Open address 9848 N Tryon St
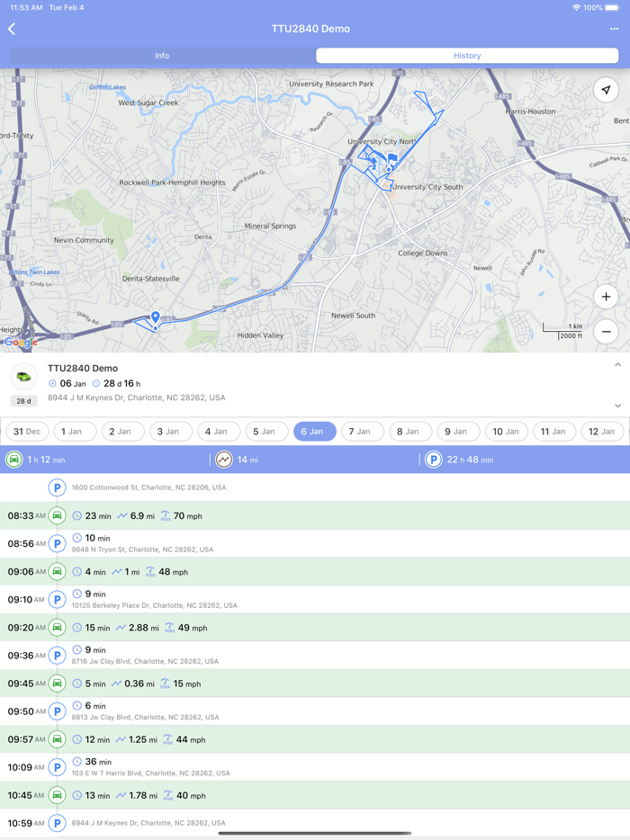 (142, 550)
